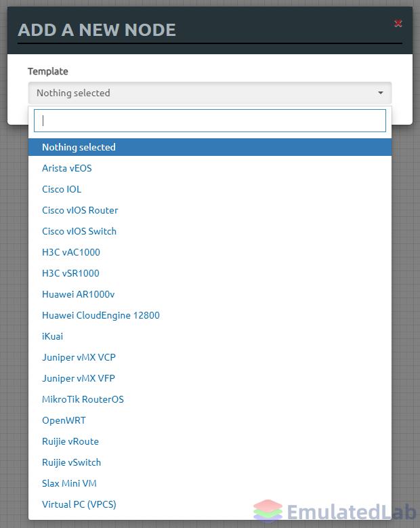Select Ruijie vSwitch template

[210, 462]
